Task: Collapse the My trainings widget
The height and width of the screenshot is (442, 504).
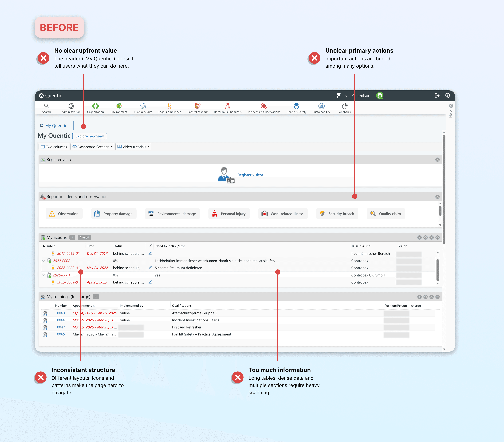Action: coord(437,297)
